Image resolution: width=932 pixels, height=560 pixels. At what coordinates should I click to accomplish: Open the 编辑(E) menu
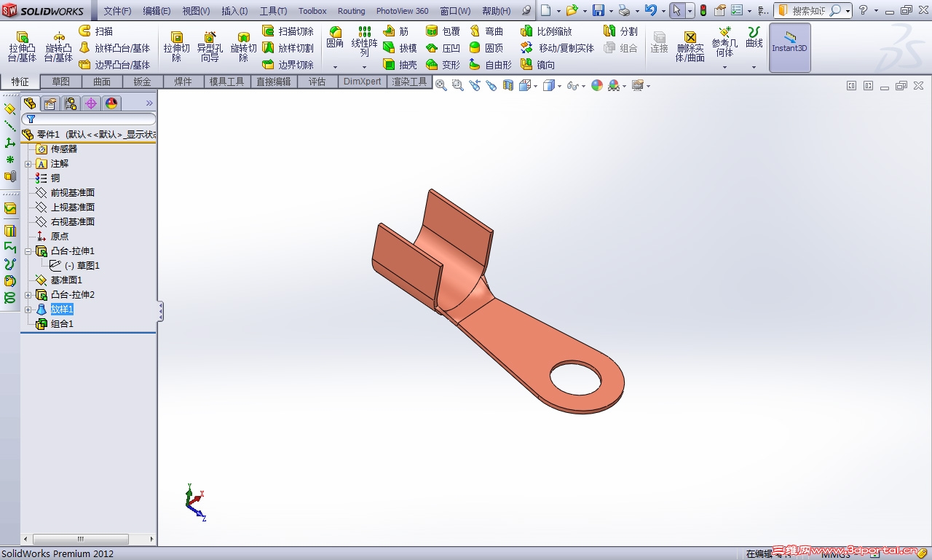pyautogui.click(x=157, y=11)
